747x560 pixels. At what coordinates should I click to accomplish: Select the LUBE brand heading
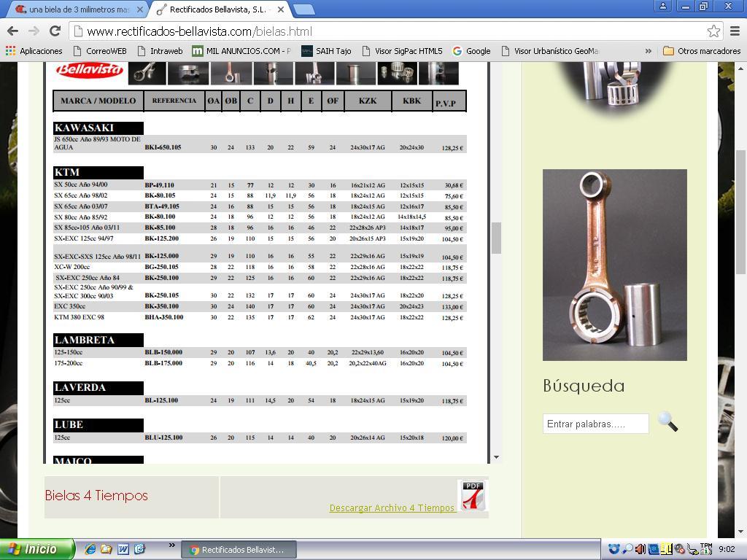pyautogui.click(x=98, y=425)
